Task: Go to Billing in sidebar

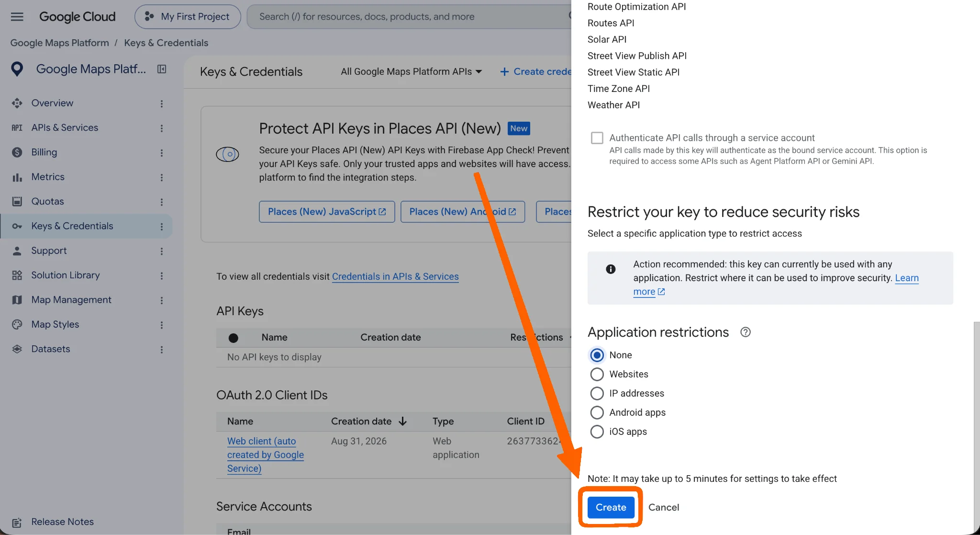Action: (x=44, y=152)
